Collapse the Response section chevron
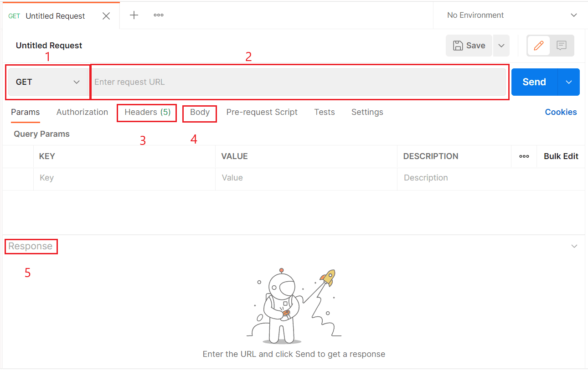 574,246
